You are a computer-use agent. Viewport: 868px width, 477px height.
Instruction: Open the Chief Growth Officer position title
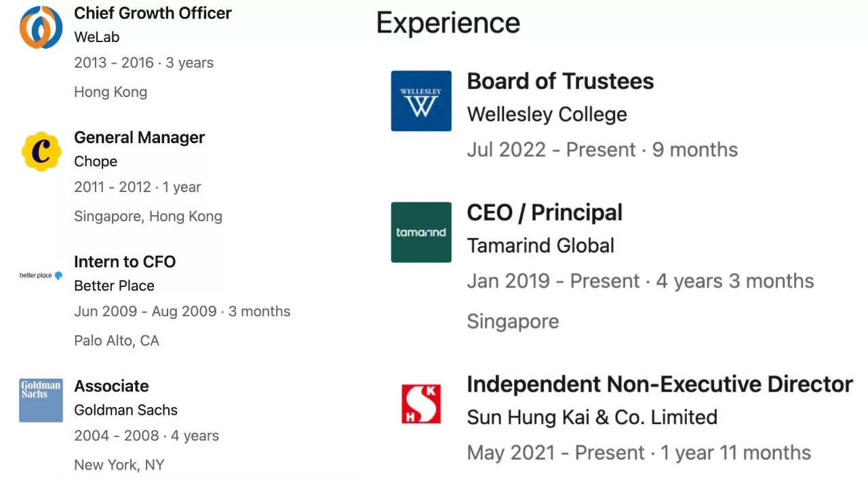[153, 13]
